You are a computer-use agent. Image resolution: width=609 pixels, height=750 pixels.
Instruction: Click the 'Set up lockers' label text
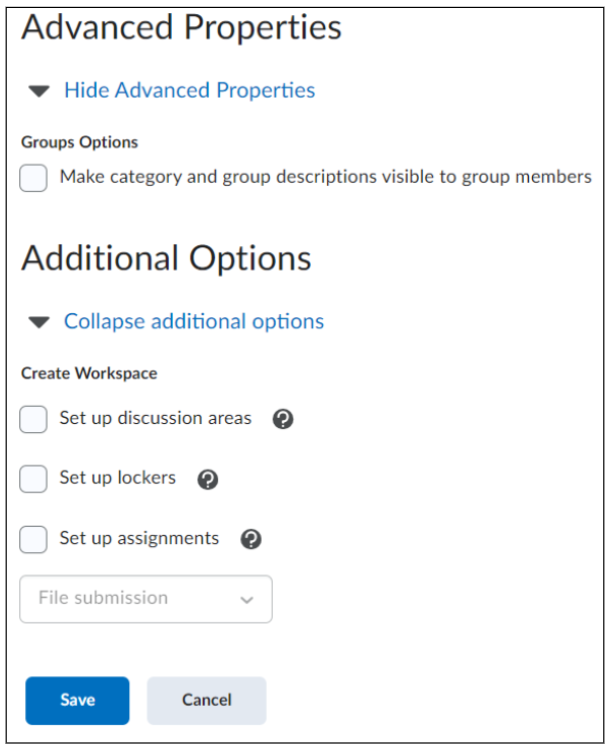pos(118,478)
